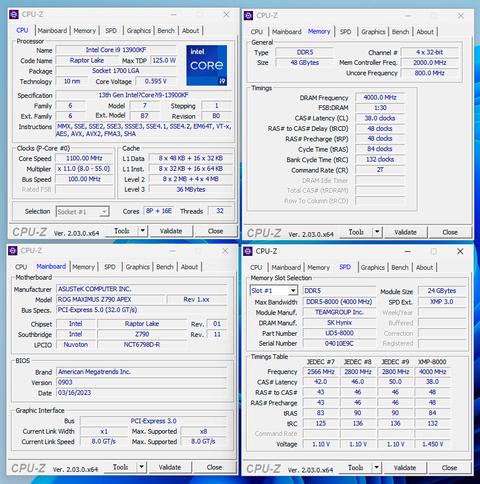The width and height of the screenshot is (480, 484).
Task: Expand Tools dropdown arrow in Mainboard window
Action: coord(142,467)
